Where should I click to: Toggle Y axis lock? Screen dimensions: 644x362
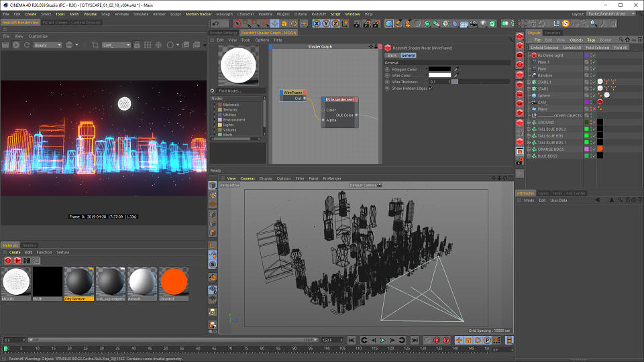326,23
